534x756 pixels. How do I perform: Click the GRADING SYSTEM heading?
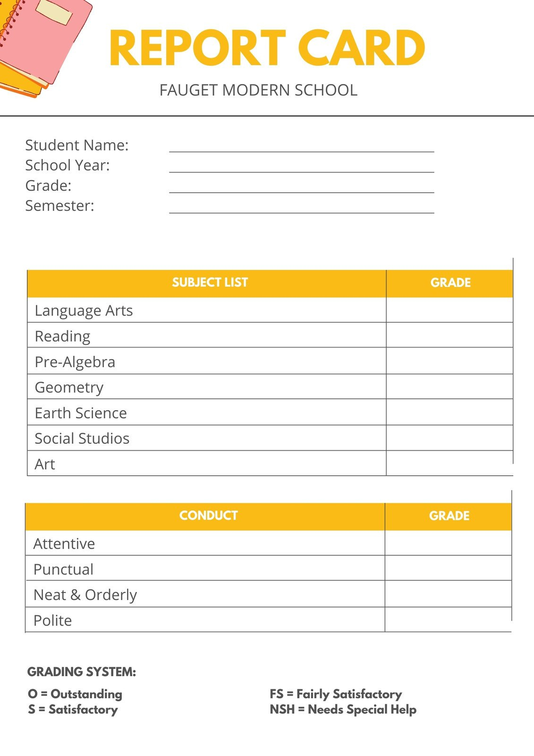[x=82, y=672]
